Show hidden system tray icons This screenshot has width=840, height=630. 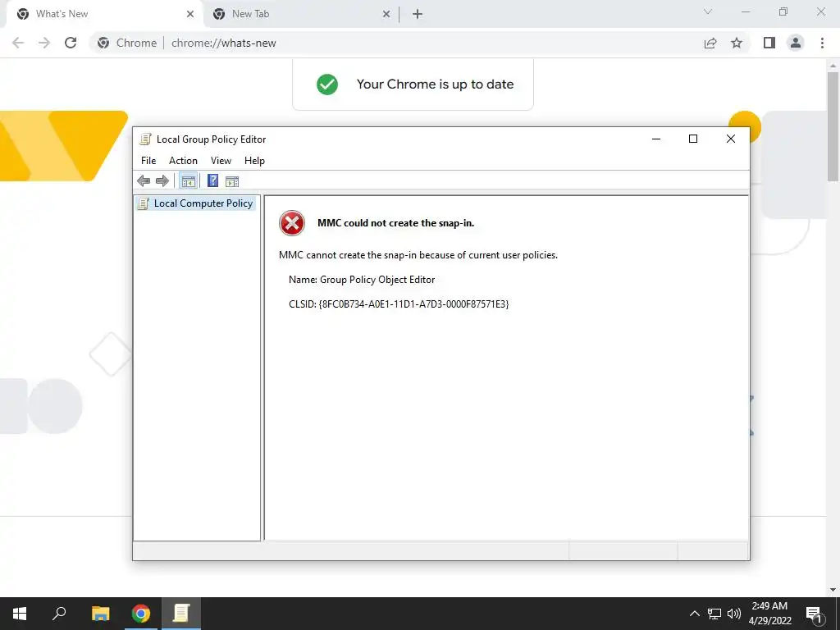coord(694,614)
